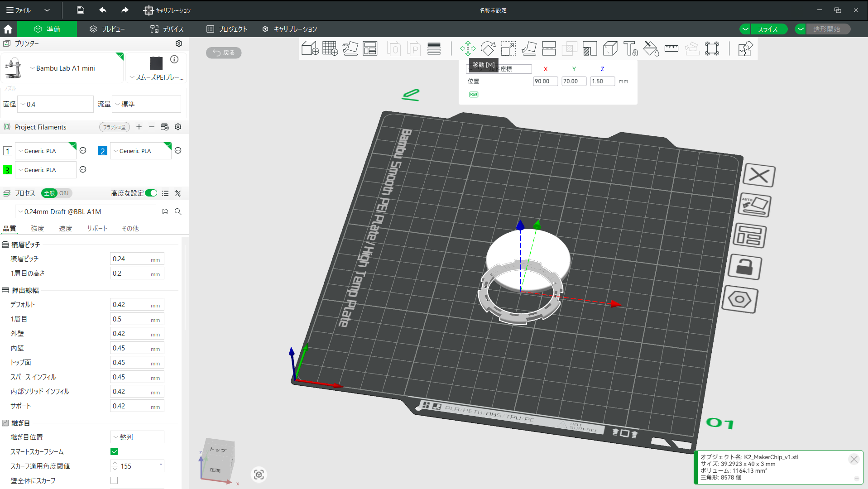Arrange objects on plate 01
The width and height of the screenshot is (868, 489).
point(749,235)
